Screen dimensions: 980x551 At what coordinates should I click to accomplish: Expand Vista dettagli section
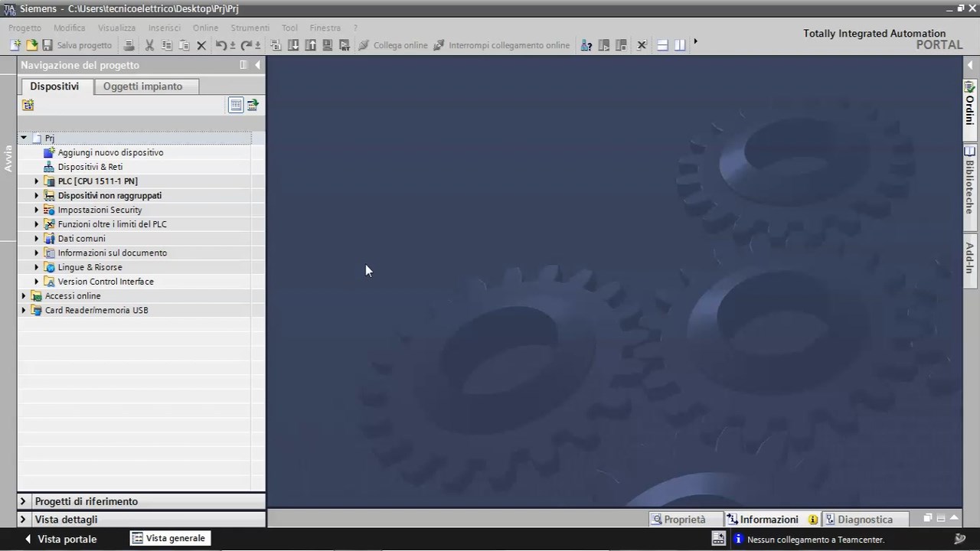[x=23, y=520]
